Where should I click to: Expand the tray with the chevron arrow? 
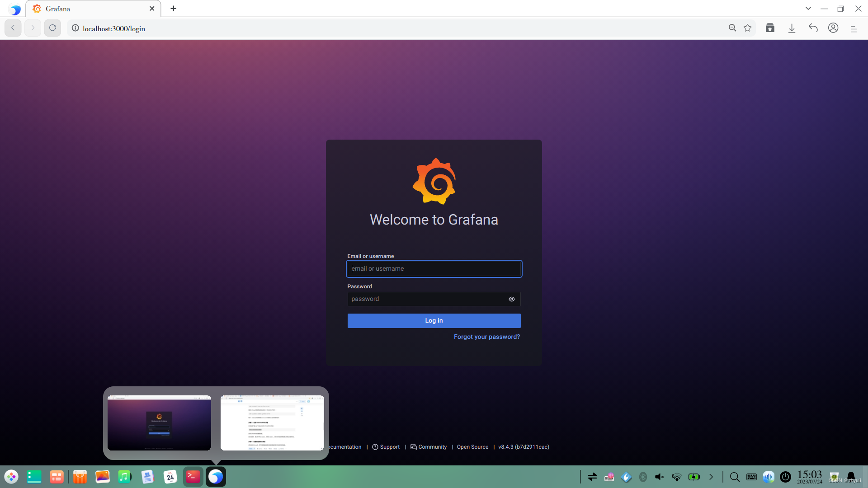[x=711, y=477]
